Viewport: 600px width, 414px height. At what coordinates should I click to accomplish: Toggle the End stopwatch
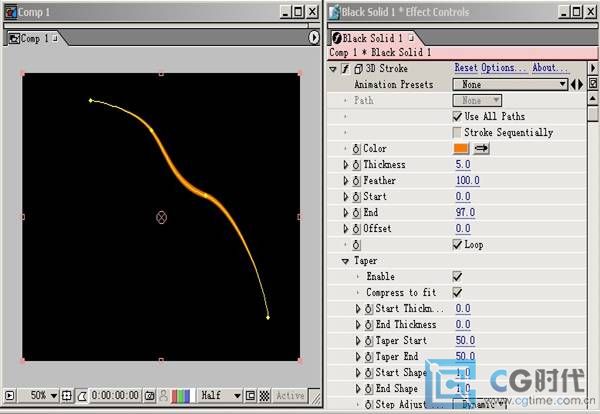[356, 213]
